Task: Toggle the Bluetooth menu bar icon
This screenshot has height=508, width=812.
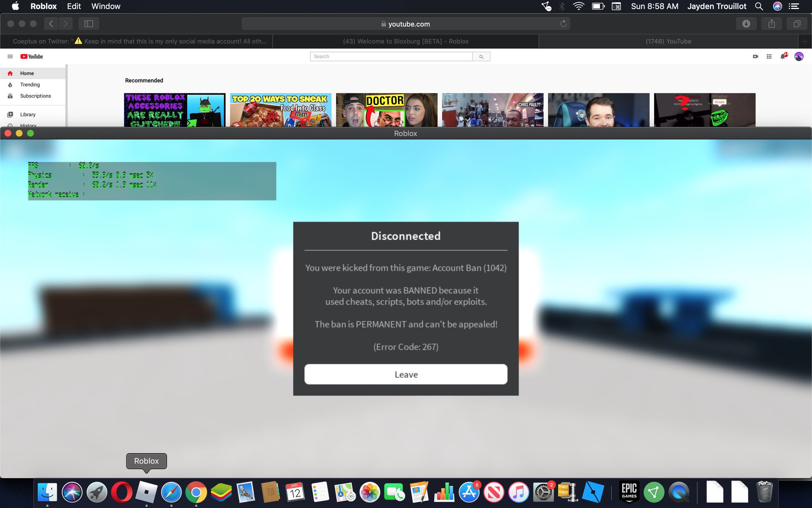Action: coord(562,6)
